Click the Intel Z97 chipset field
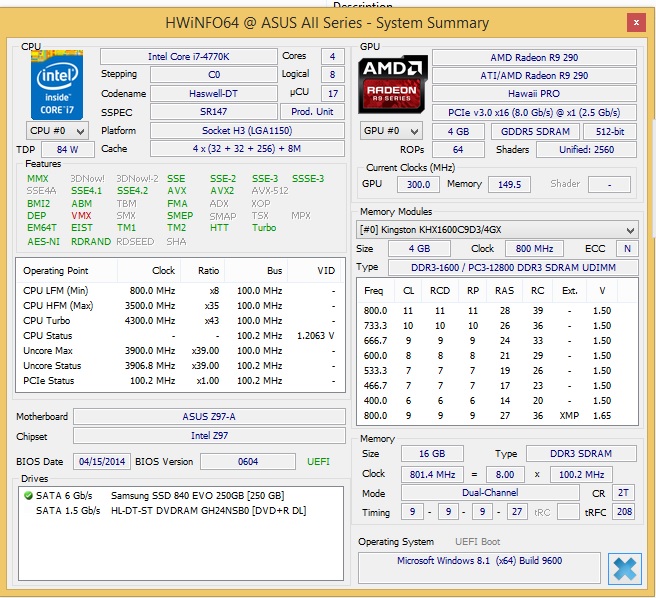The width and height of the screenshot is (656, 598). [209, 436]
